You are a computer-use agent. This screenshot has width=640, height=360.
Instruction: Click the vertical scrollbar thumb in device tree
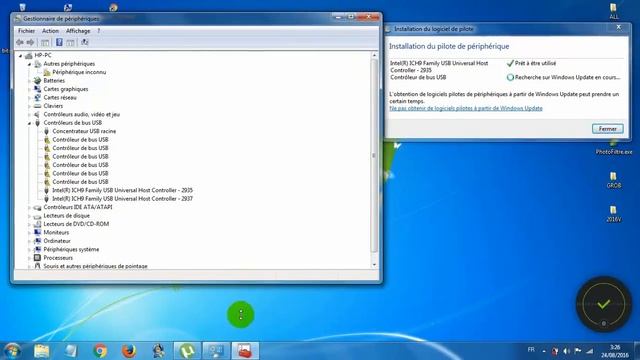(x=374, y=156)
